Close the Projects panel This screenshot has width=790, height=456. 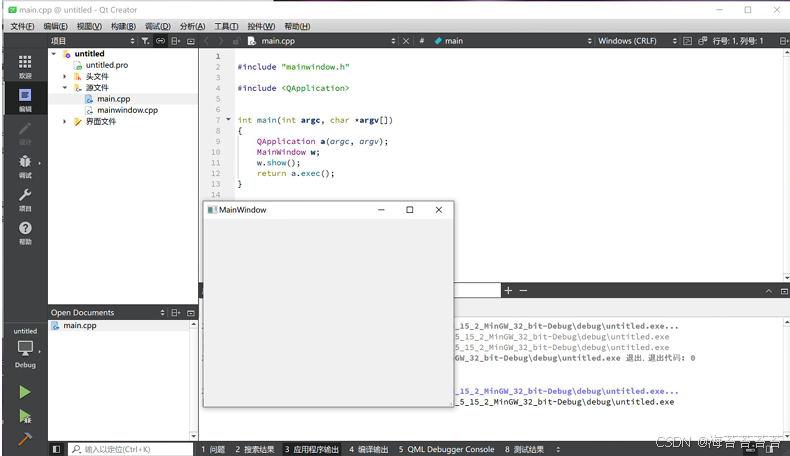191,41
